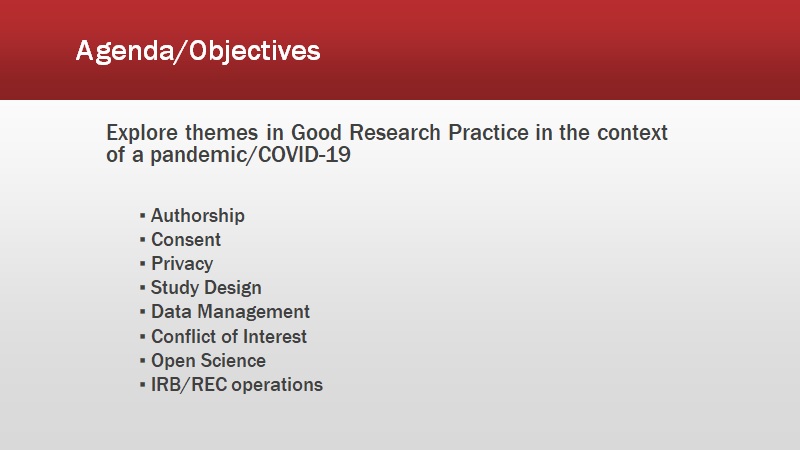800x450 pixels.
Task: Click the 'of a pandemic/COVID-19' text line
Action: (x=228, y=155)
